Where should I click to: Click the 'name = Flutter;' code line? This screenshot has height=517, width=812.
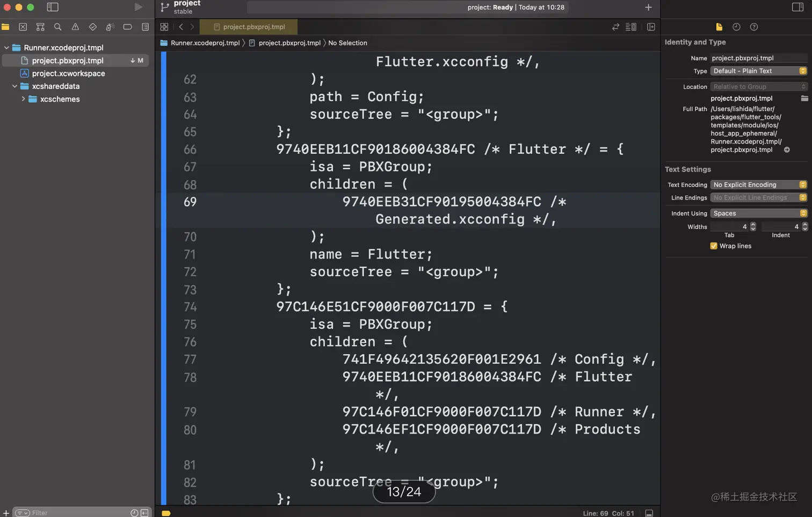[371, 254]
